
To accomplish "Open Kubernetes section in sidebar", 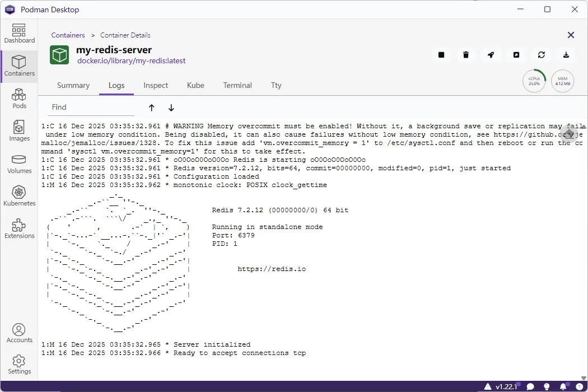I will [19, 197].
